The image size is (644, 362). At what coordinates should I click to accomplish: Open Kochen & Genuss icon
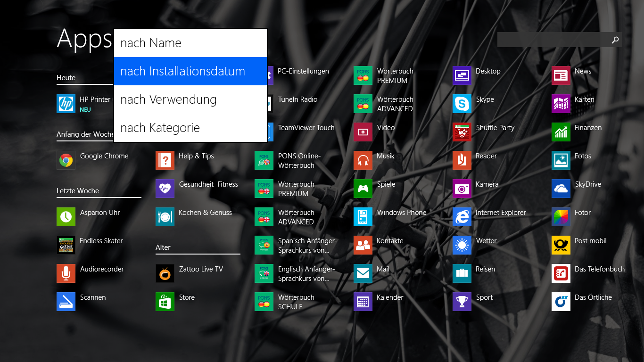pyautogui.click(x=165, y=217)
